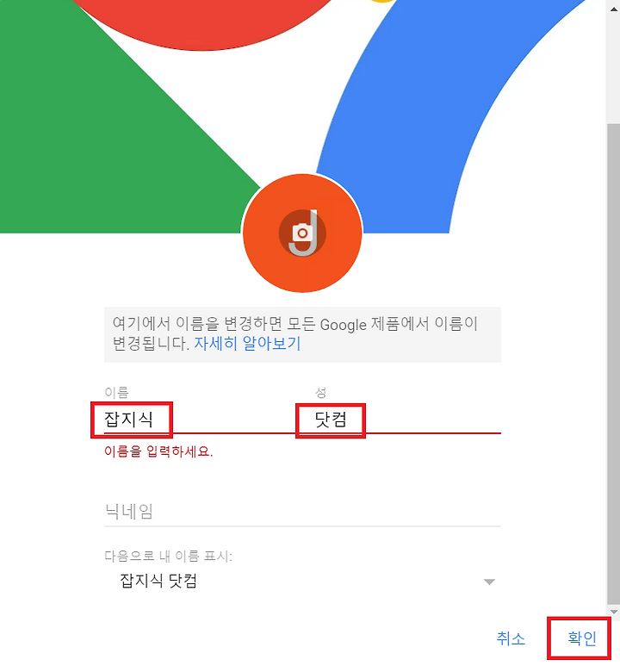Screen dimensions: 620x672
Task: Click the scrollbar down arrow
Action: point(614,612)
